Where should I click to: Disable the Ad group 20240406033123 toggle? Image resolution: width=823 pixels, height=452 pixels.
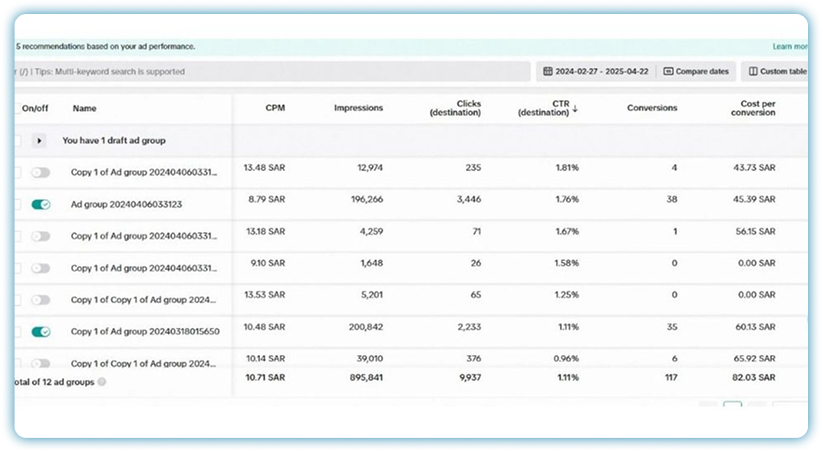41,204
